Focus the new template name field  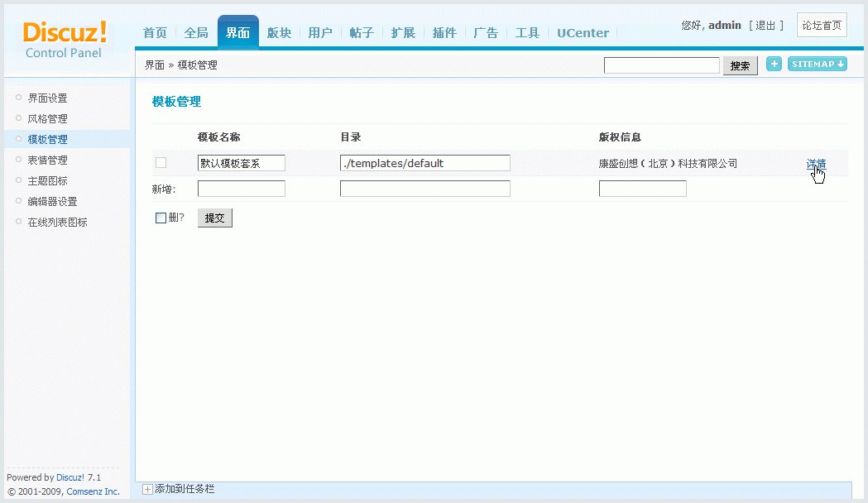pos(242,189)
